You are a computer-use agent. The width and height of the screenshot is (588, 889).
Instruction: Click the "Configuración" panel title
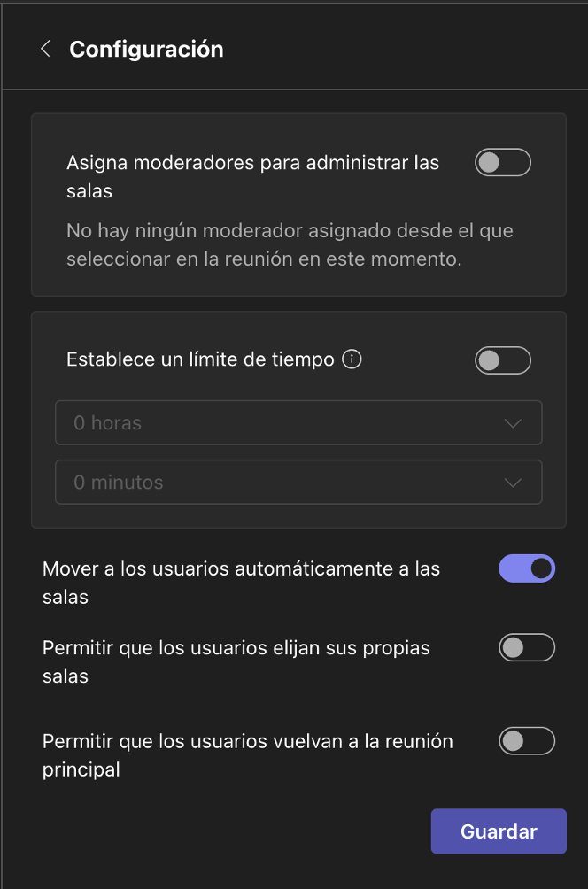(146, 49)
